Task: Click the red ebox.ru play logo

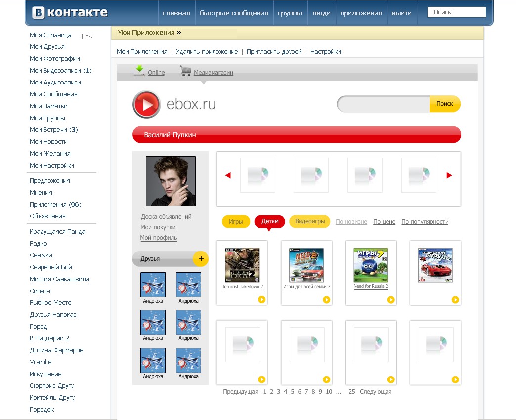Action: (146, 104)
